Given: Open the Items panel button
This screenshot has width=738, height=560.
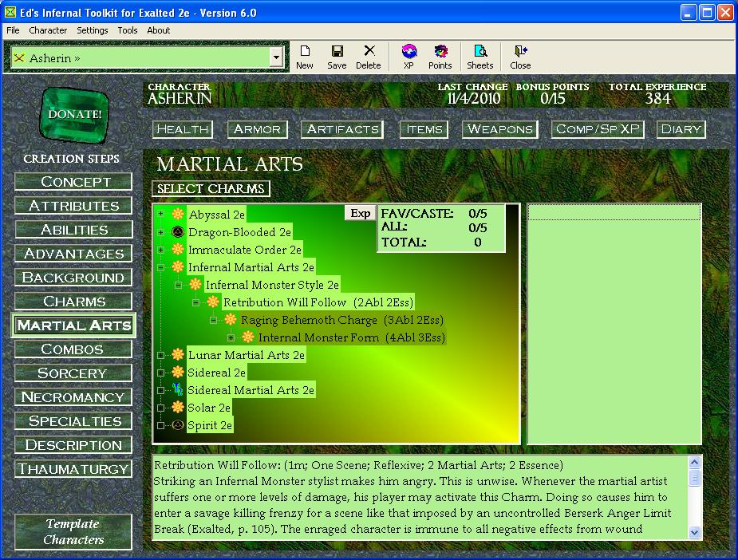Looking at the screenshot, I should 424,129.
